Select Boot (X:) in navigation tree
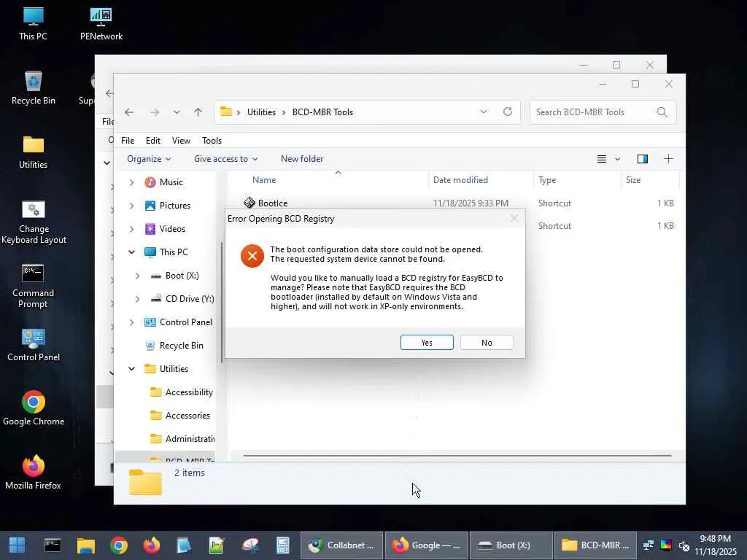The width and height of the screenshot is (747, 560). point(174,275)
